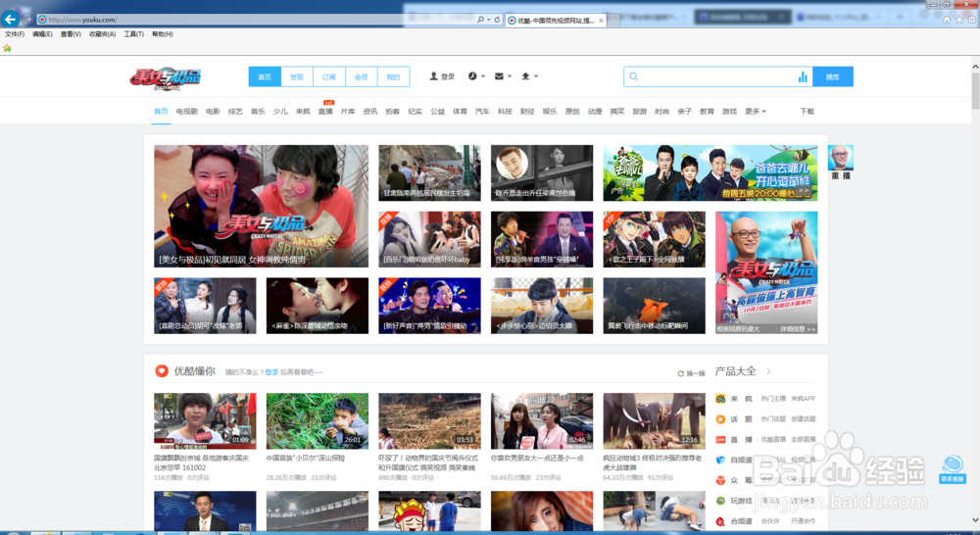Open the address bar dropdown arrow
Viewport: 980px width, 535px height.
click(488, 20)
